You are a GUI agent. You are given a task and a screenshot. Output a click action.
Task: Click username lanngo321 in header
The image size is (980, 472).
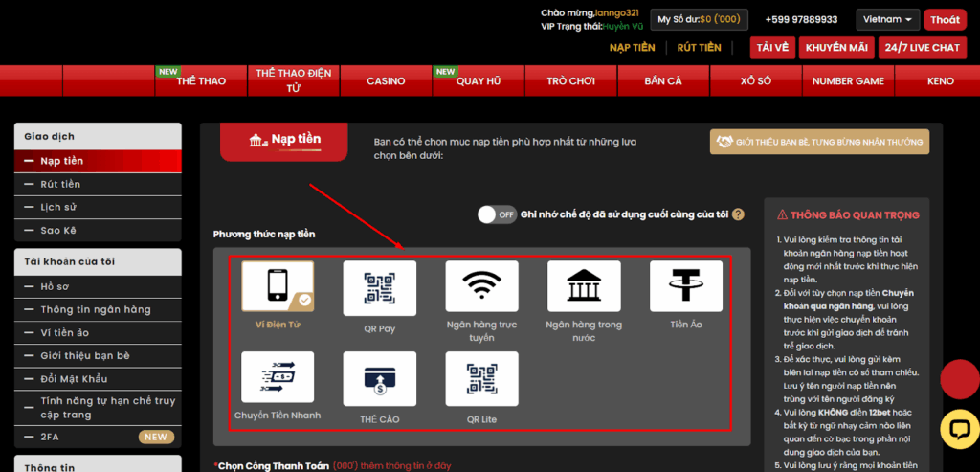coord(615,12)
